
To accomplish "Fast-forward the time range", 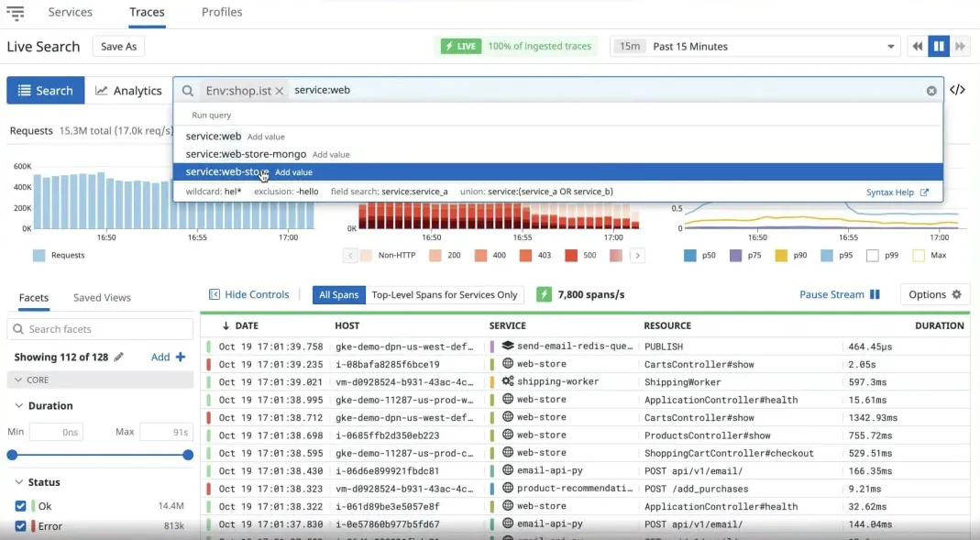I will (960, 46).
